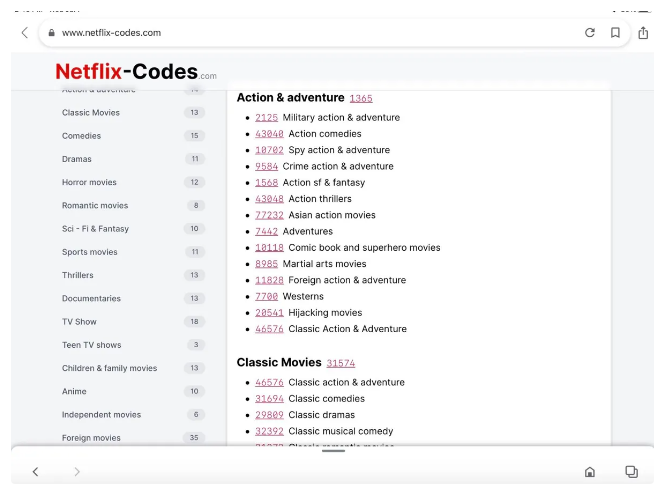Open code 20541 Hijacking movies
The height and width of the screenshot is (484, 665).
269,313
